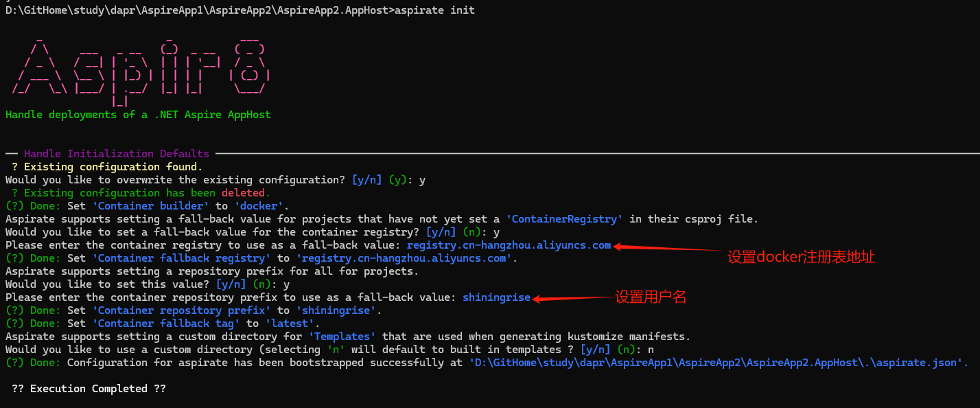Screen dimensions: 980x408
Task: Click 'Would you like to set a fall-back value' prompt
Action: (253, 232)
